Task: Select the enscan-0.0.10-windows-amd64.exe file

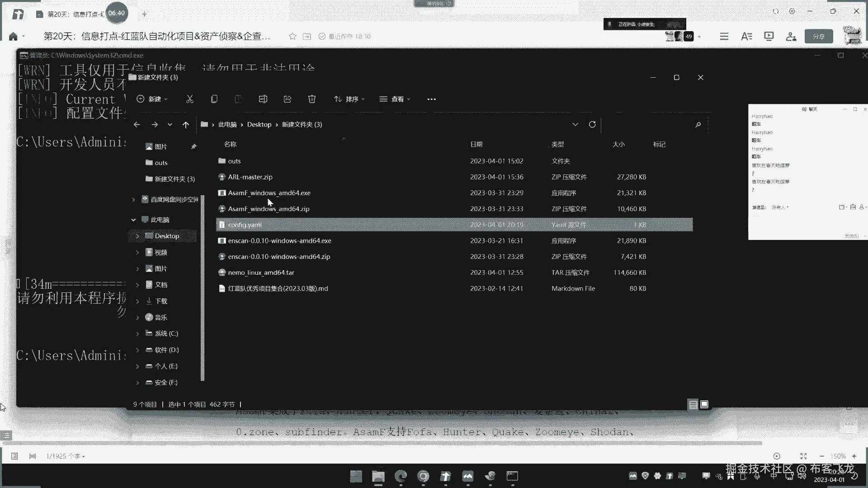Action: point(279,241)
